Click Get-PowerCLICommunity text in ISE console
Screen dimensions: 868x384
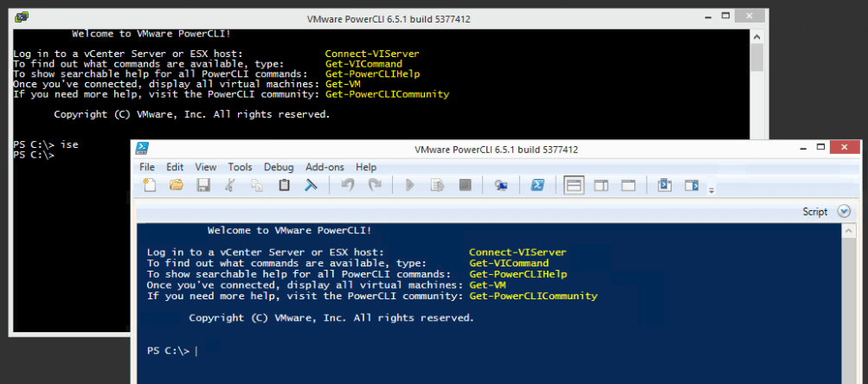coord(533,296)
